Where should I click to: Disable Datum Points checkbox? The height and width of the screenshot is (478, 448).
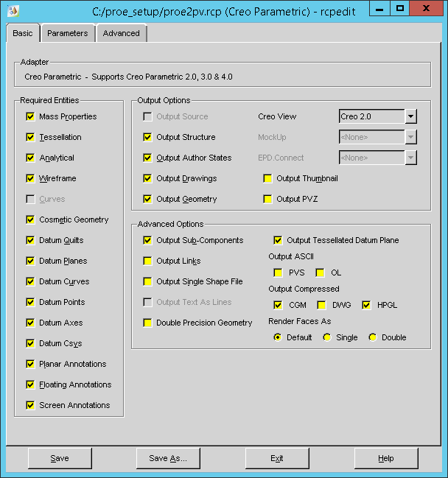pyautogui.click(x=30, y=302)
